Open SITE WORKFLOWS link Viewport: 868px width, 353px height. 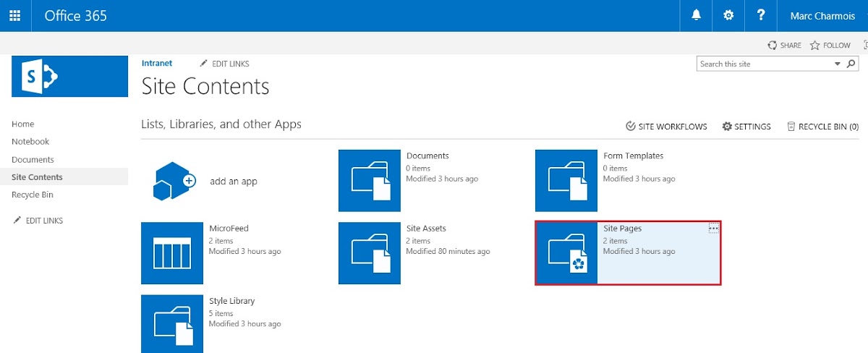click(673, 127)
